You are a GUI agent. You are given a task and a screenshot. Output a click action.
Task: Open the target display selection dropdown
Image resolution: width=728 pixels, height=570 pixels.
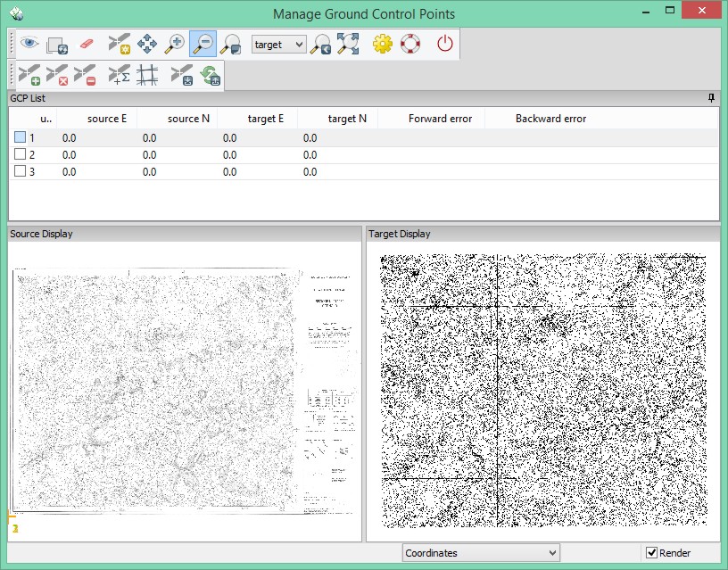(278, 45)
